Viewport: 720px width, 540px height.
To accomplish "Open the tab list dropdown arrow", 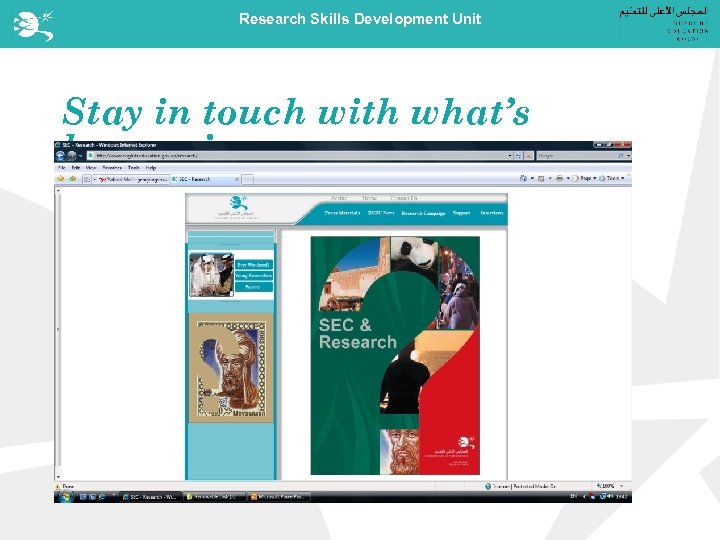I will pos(95,179).
